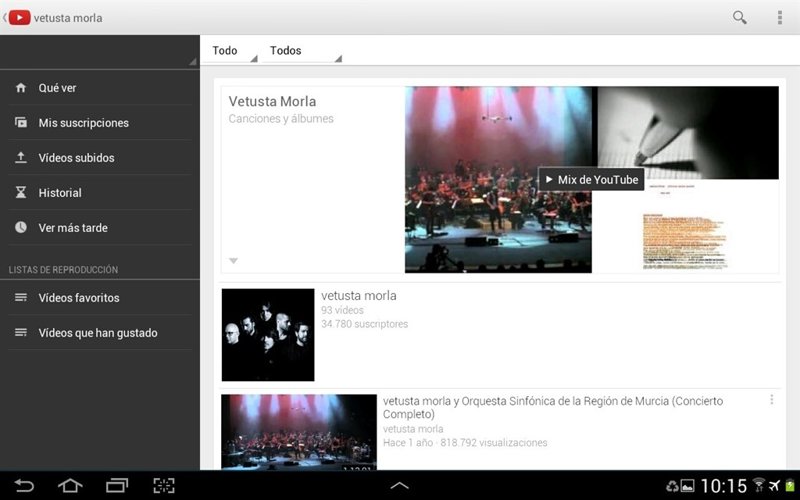Open the three-dot overflow menu in top bar
The width and height of the screenshot is (800, 500).
click(x=780, y=17)
